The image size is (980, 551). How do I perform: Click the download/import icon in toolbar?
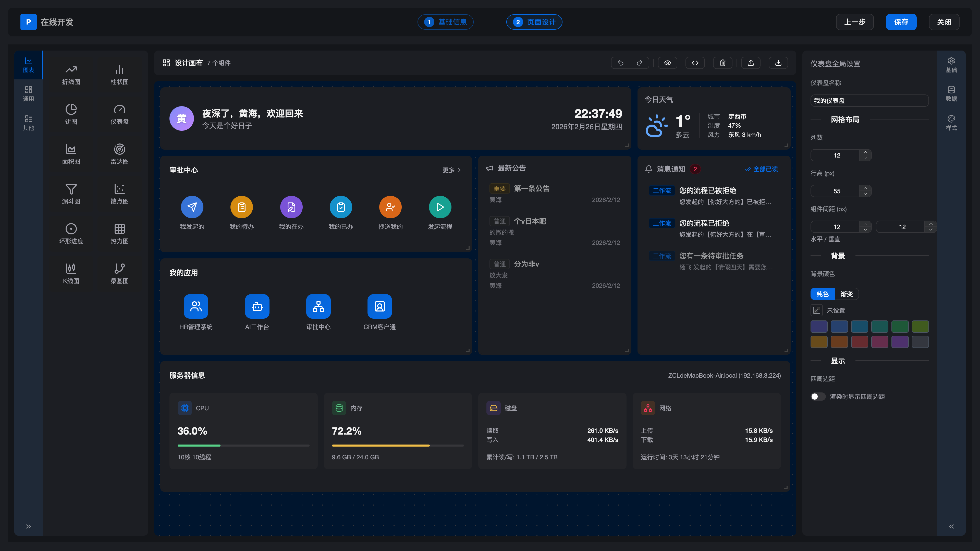[x=778, y=63]
